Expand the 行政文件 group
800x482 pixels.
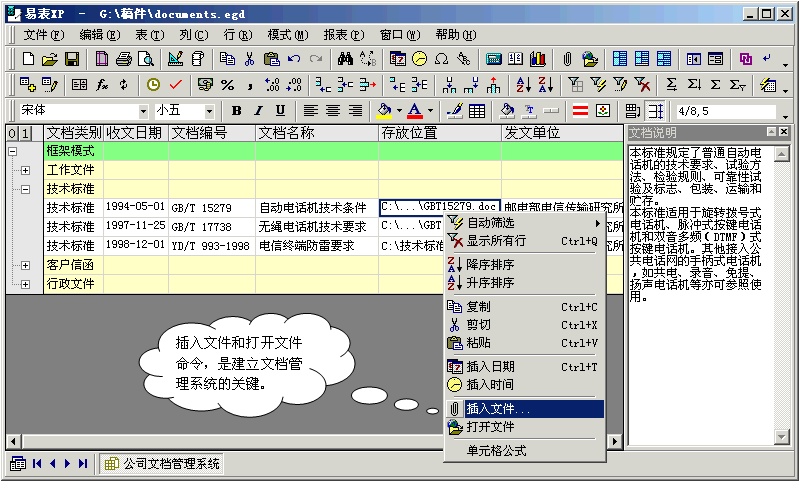25,284
